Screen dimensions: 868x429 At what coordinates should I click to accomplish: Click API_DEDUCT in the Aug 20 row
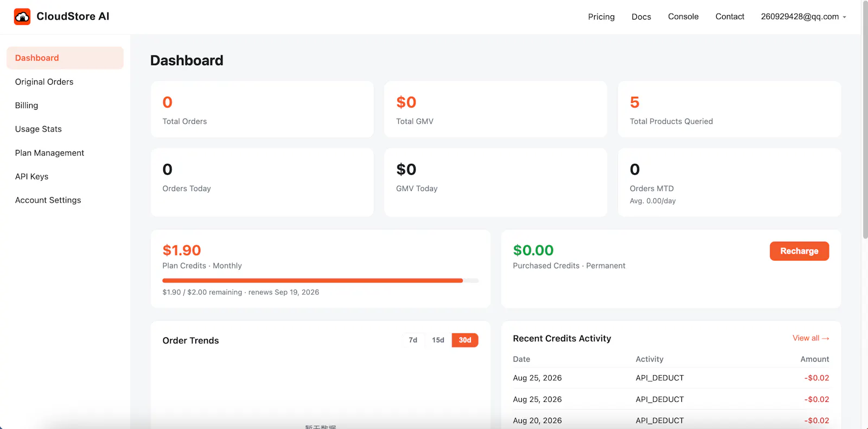660,420
